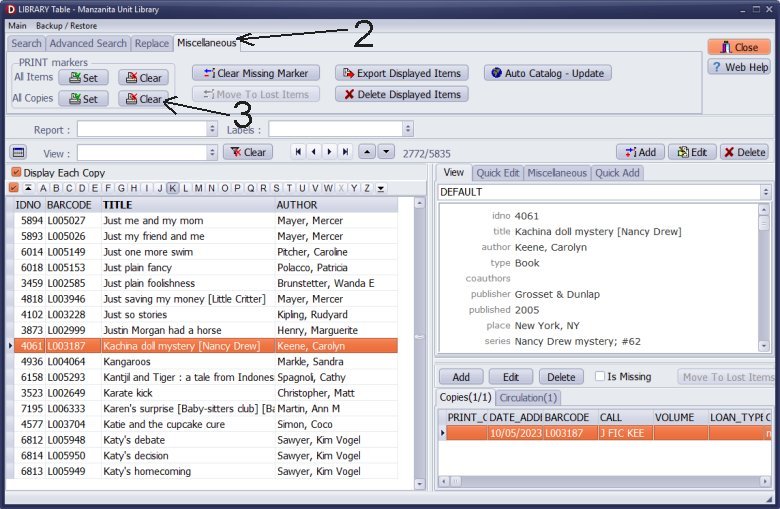
Task: Set print markers for All Items
Action: click(83, 78)
